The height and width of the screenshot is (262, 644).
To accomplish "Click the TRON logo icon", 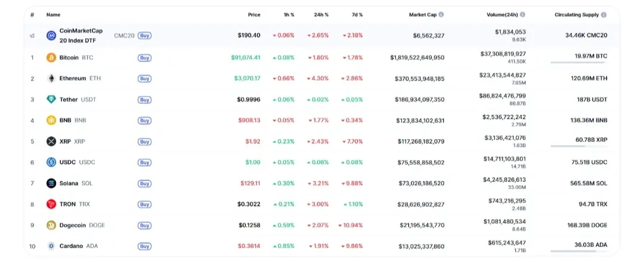I will (51, 204).
